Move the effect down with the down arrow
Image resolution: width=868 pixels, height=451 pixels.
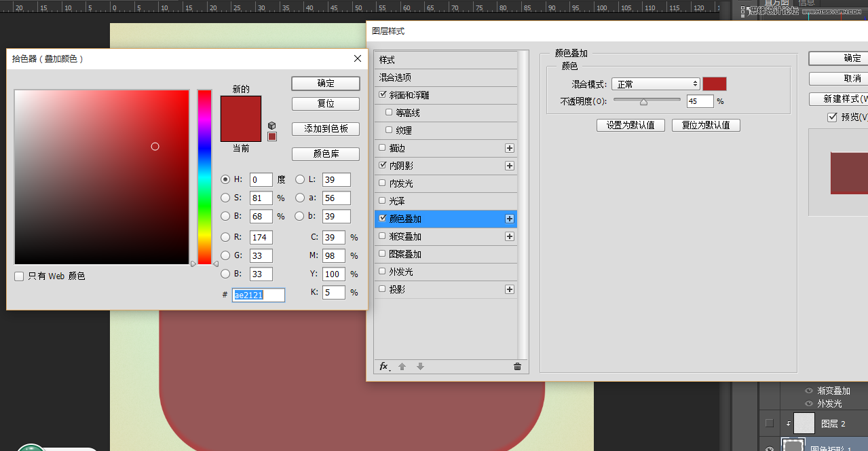420,367
